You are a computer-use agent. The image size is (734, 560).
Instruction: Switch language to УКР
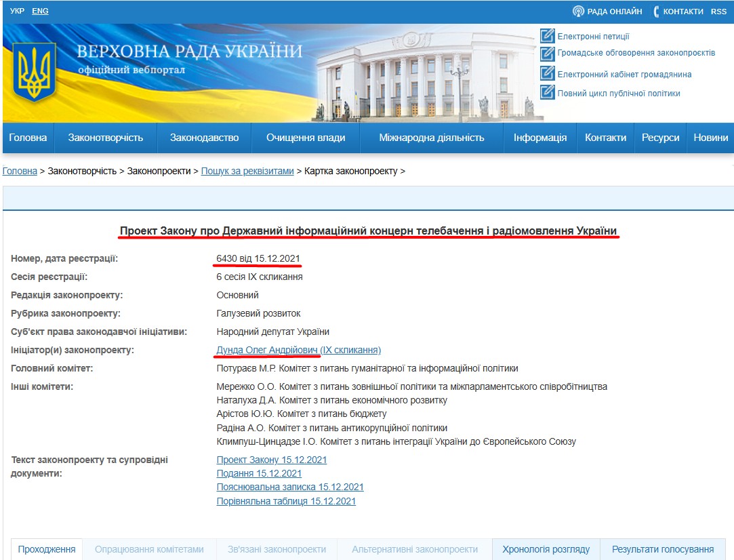pos(17,11)
